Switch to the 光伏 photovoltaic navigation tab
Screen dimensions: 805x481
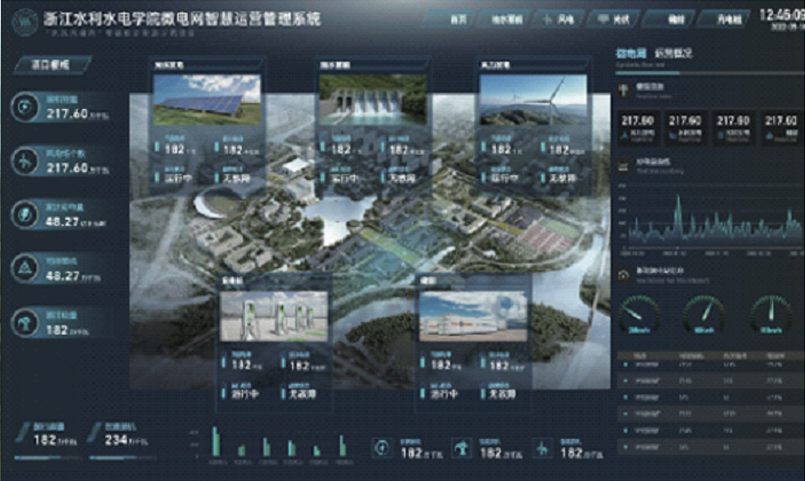pyautogui.click(x=614, y=19)
